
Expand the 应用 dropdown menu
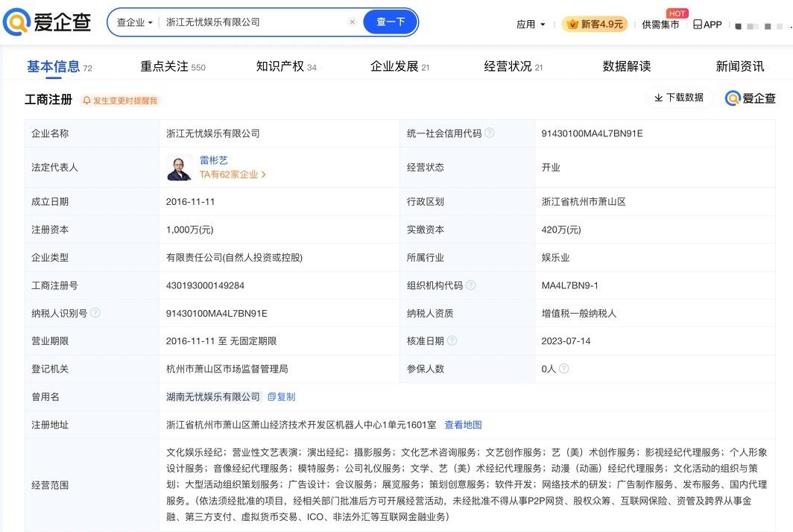(531, 25)
